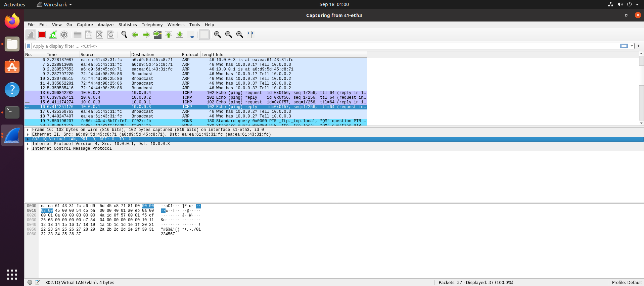Image resolution: width=644 pixels, height=286 pixels.
Task: Show applications grid
Action: pos(12,274)
